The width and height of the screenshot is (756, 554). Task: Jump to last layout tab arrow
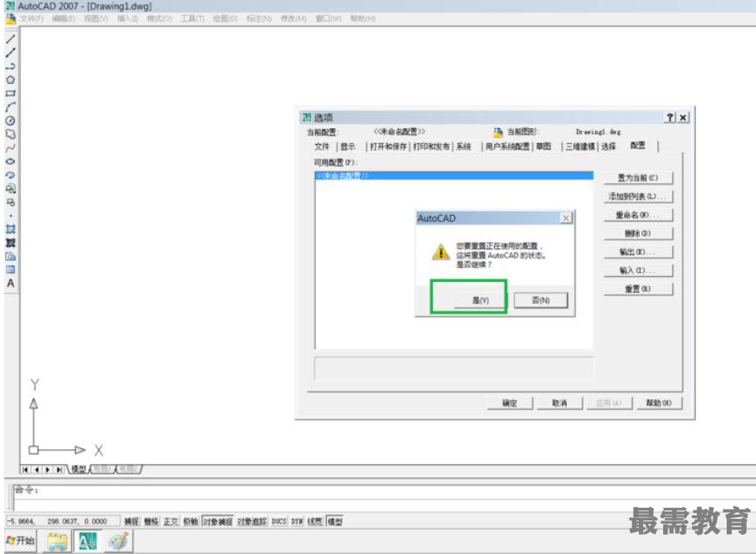(59, 469)
